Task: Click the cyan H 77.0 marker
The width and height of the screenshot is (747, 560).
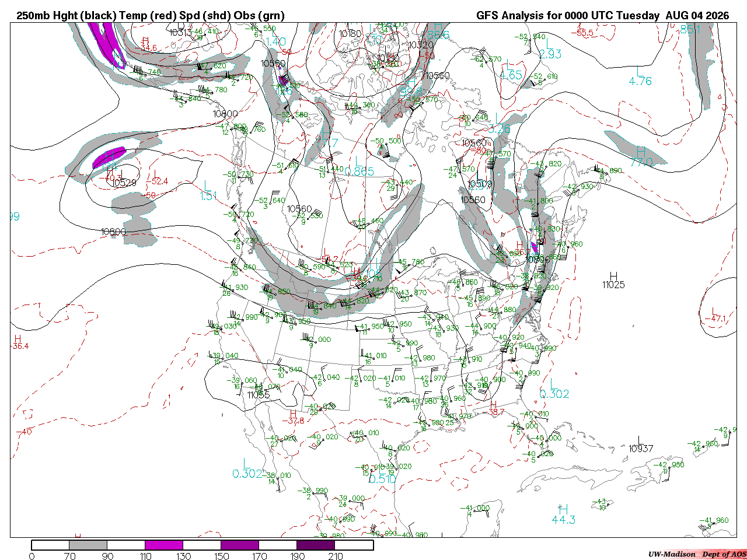Action: click(641, 157)
